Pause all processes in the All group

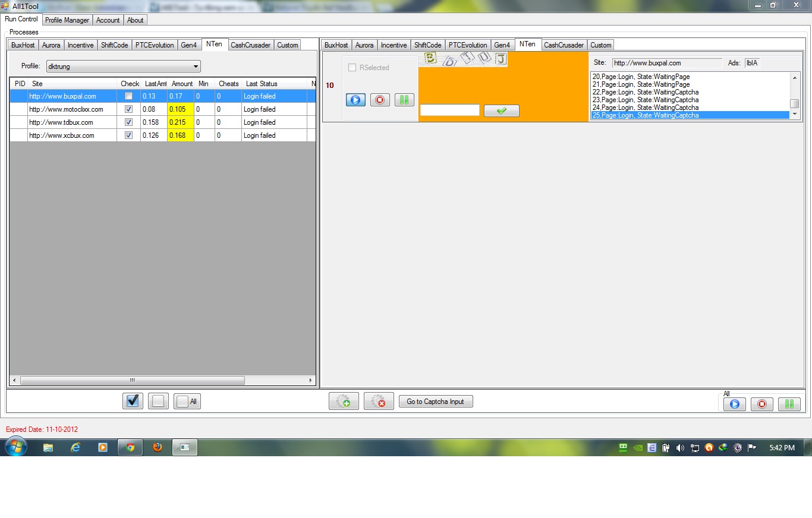tap(789, 404)
